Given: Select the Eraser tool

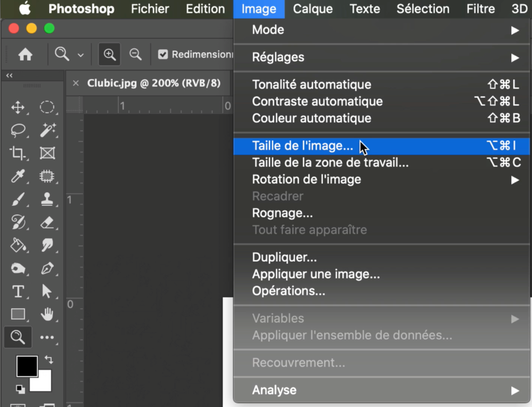Looking at the screenshot, I should click(x=47, y=223).
